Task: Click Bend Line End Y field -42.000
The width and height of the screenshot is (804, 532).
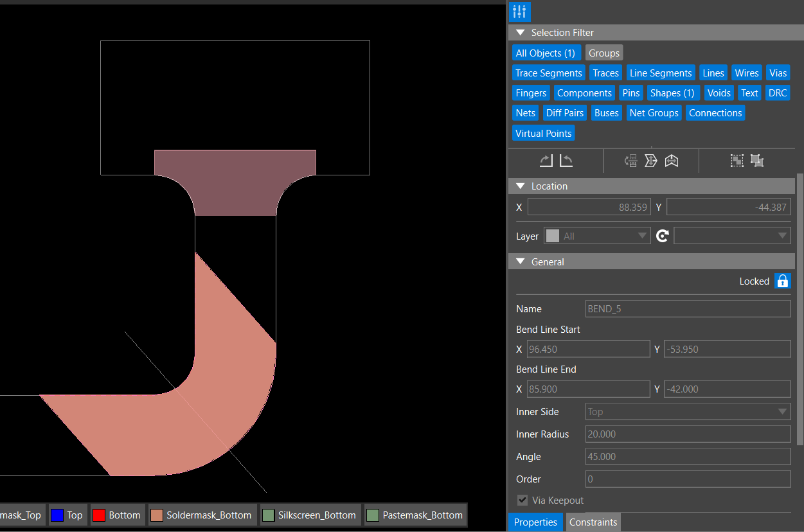Action: point(727,389)
